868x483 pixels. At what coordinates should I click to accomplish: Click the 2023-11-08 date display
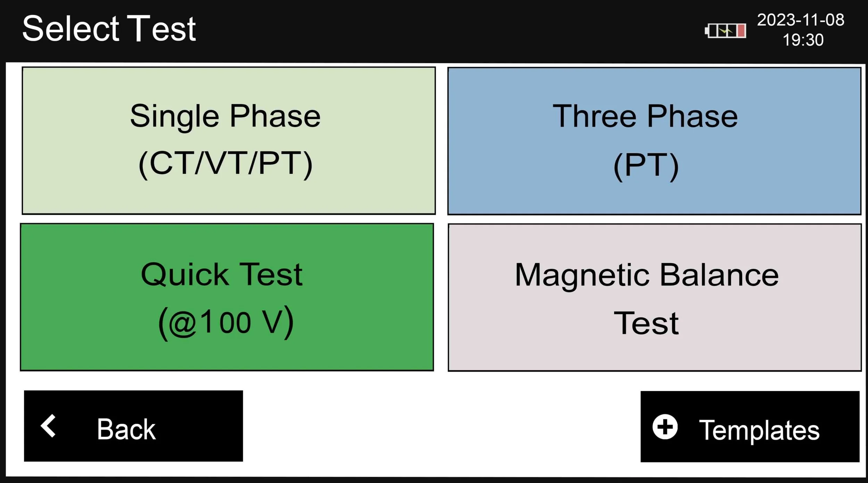coord(801,20)
